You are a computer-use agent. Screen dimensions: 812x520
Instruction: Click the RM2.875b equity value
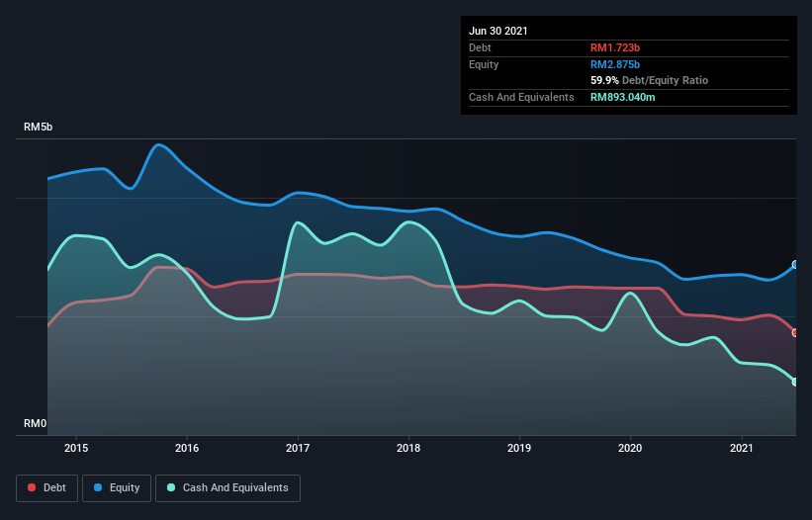615,64
